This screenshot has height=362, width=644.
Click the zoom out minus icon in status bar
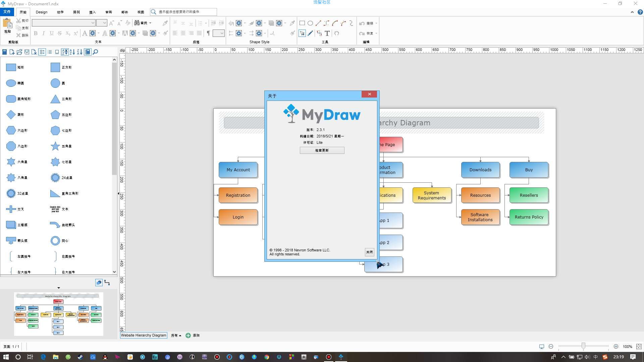[x=551, y=347]
